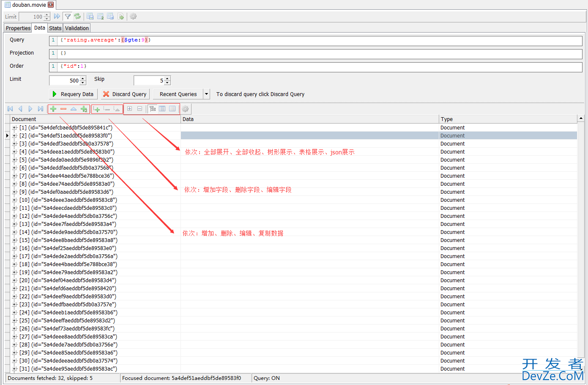Click 'Query: ON' status indicator

267,378
